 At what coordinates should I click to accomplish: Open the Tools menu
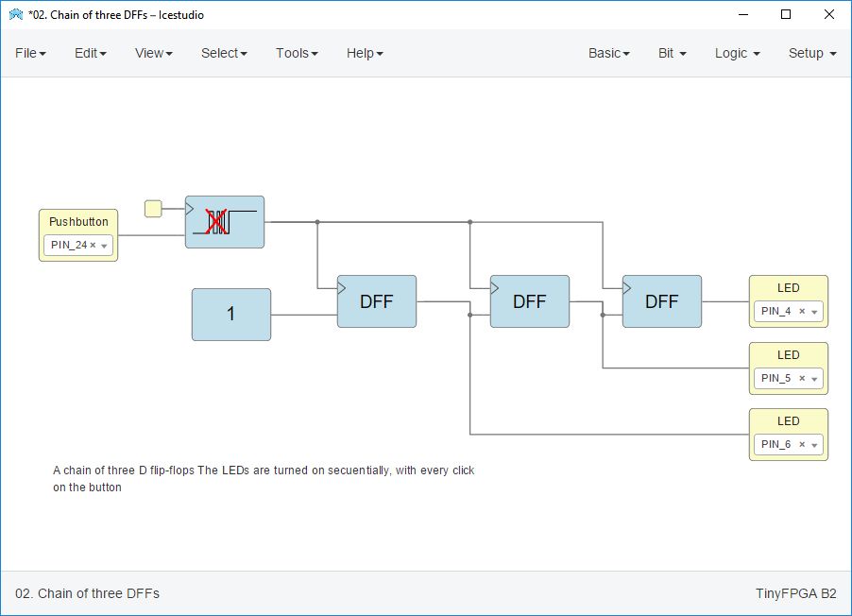pyautogui.click(x=297, y=53)
